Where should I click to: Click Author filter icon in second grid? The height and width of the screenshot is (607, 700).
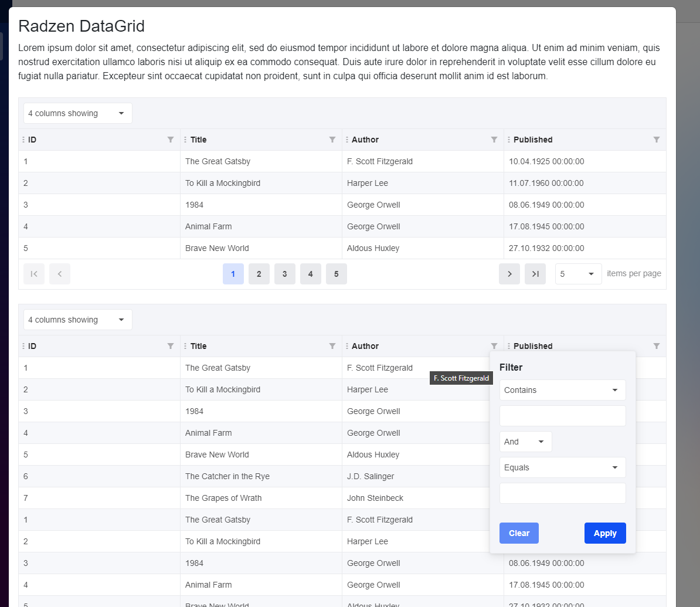[x=494, y=346]
